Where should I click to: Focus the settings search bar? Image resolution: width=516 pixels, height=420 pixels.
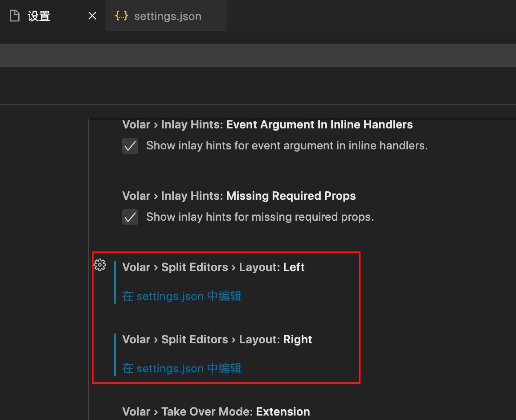[x=258, y=55]
